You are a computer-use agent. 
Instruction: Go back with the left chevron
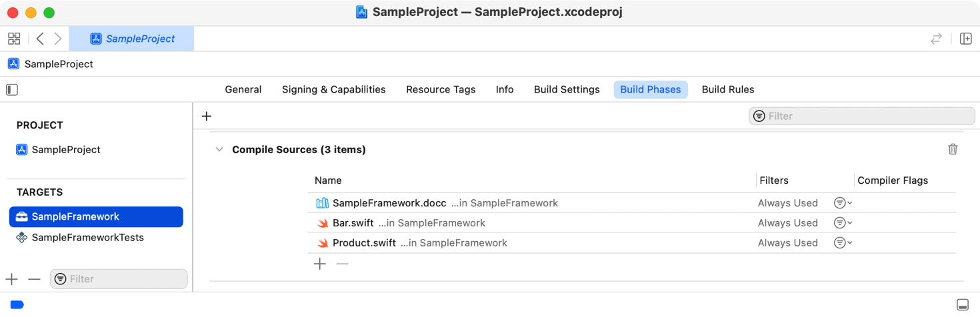coord(40,39)
